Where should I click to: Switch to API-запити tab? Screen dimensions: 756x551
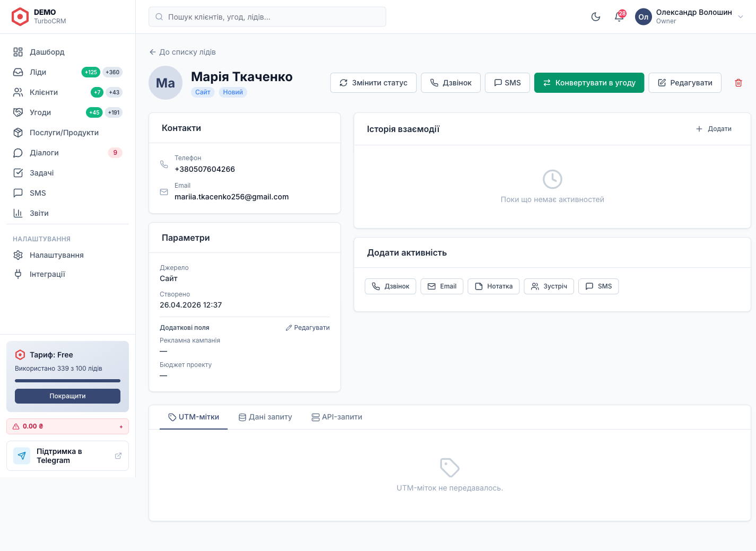[x=337, y=417]
